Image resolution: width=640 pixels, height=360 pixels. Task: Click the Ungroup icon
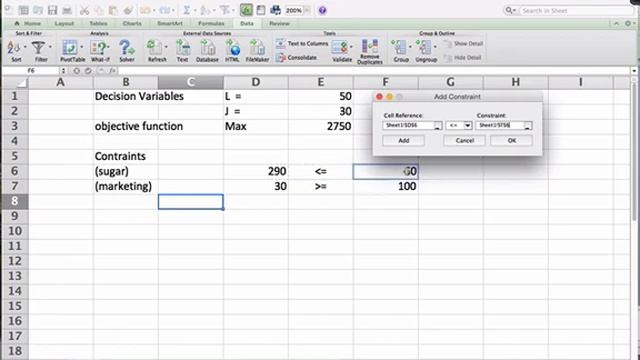point(424,48)
